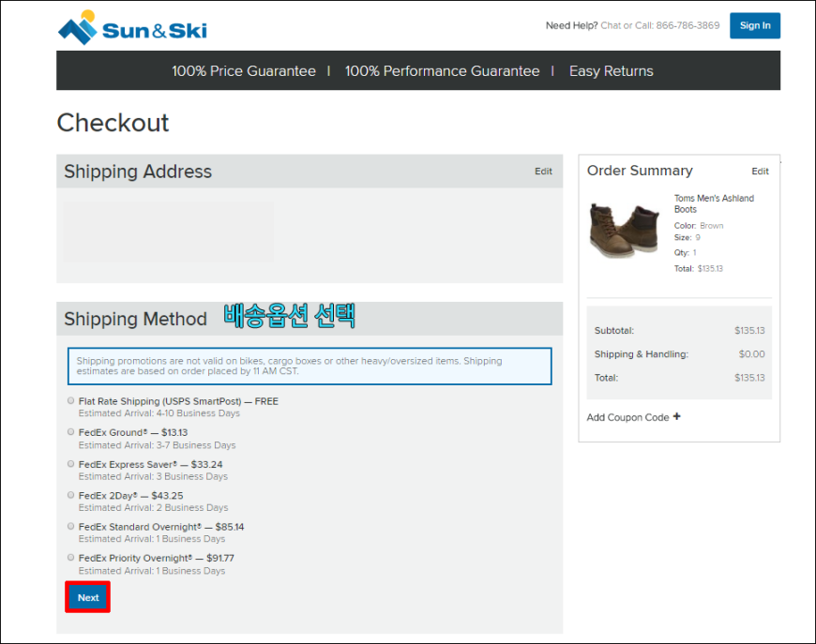The image size is (816, 644).
Task: Click the Shipping & Handling label
Action: 642,353
